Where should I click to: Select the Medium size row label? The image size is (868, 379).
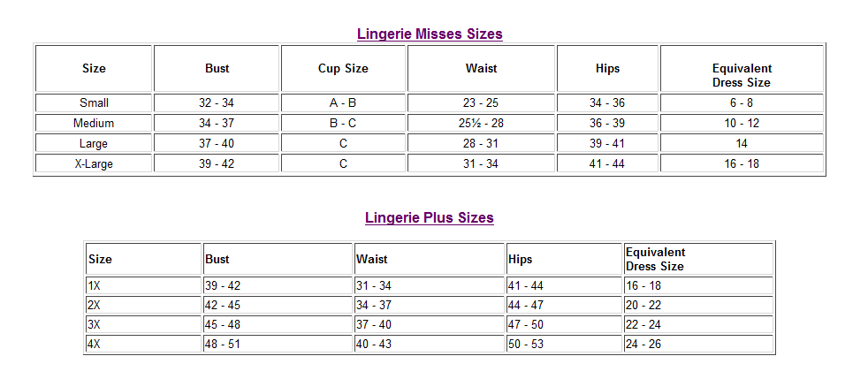pos(94,123)
